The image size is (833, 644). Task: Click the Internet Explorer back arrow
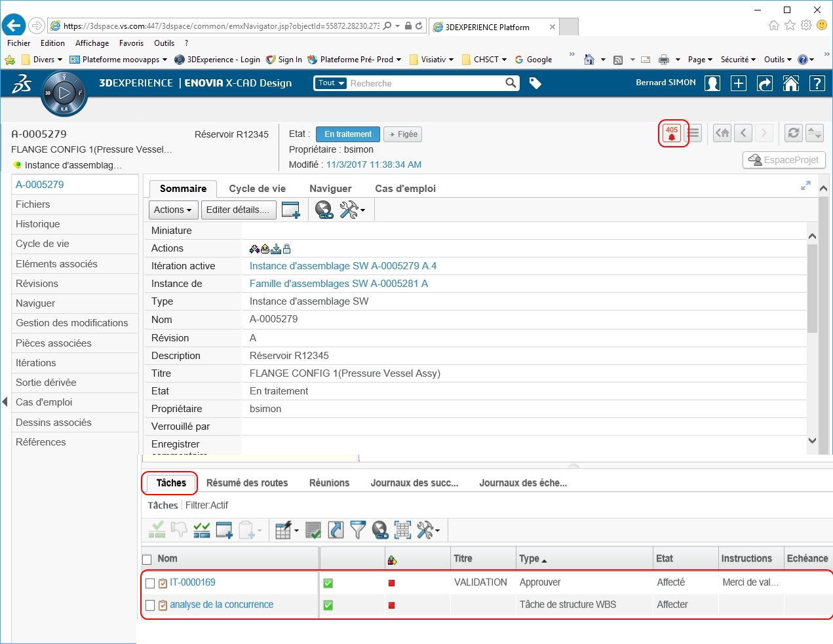pos(13,26)
